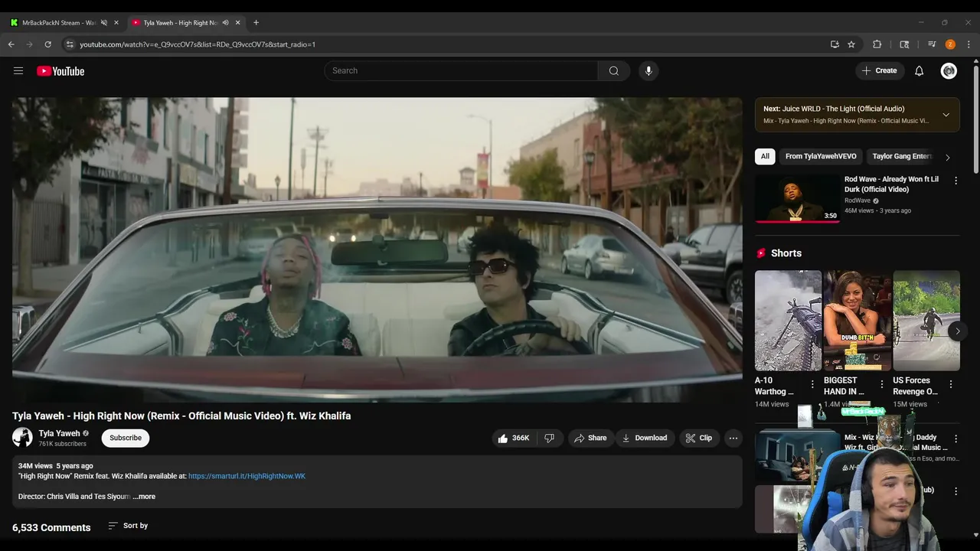
Task: Open Tyla Yaweh channel avatar
Action: point(22,438)
